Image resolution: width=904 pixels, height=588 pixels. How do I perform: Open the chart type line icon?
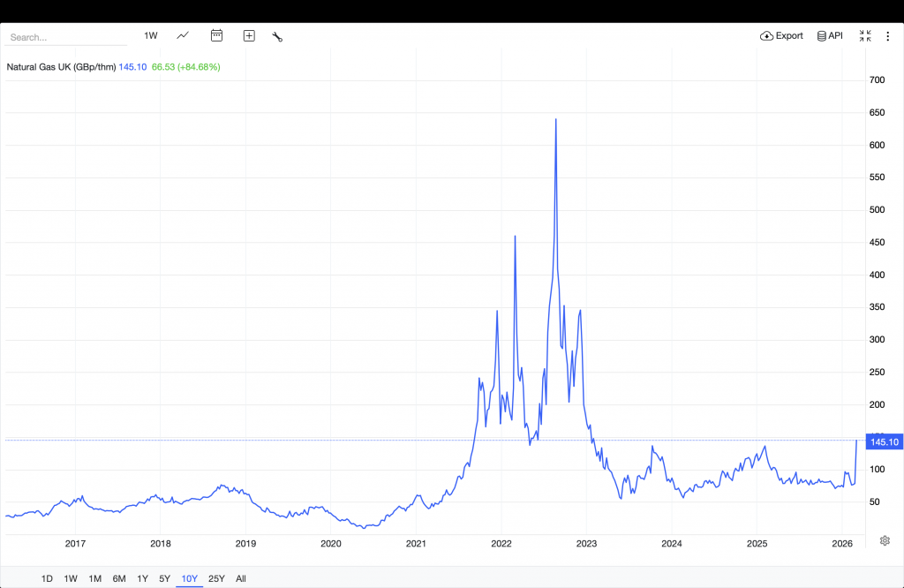[183, 36]
